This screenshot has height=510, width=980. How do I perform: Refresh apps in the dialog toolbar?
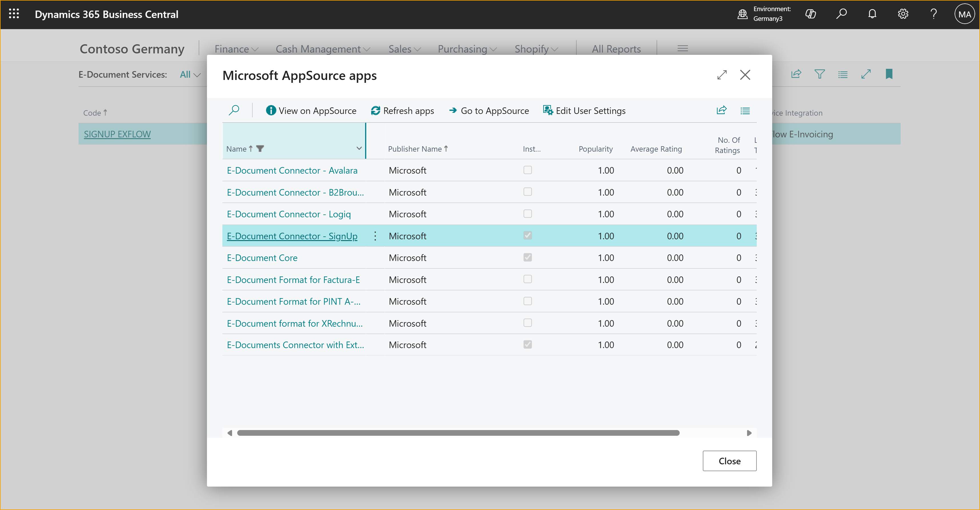[402, 111]
